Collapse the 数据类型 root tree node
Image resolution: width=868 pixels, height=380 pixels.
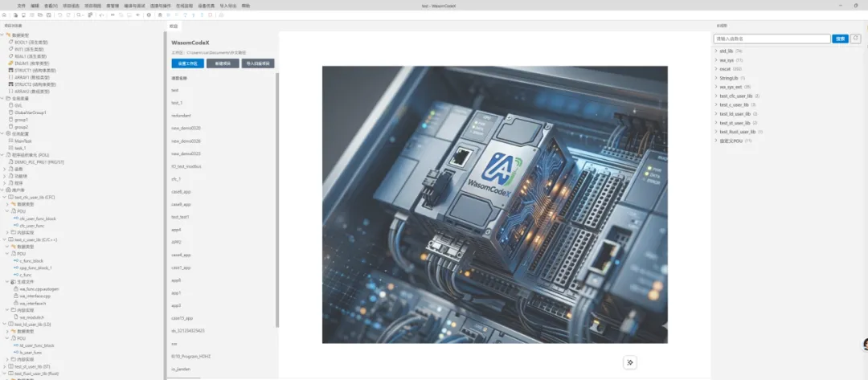click(x=2, y=35)
